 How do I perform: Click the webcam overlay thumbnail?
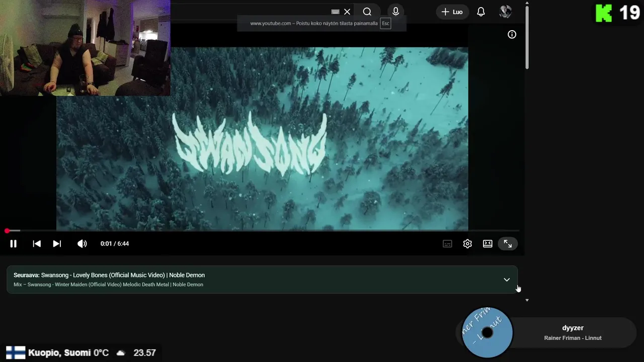(x=85, y=48)
